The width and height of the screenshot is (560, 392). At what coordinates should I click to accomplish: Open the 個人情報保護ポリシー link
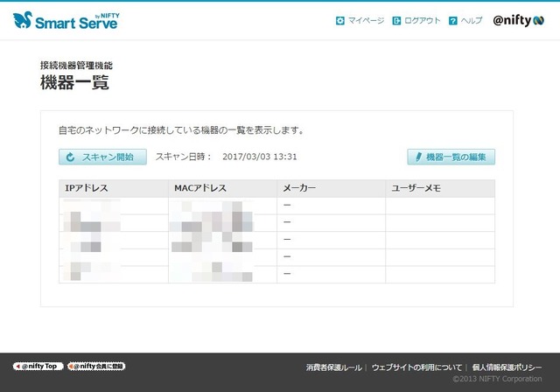pos(508,367)
